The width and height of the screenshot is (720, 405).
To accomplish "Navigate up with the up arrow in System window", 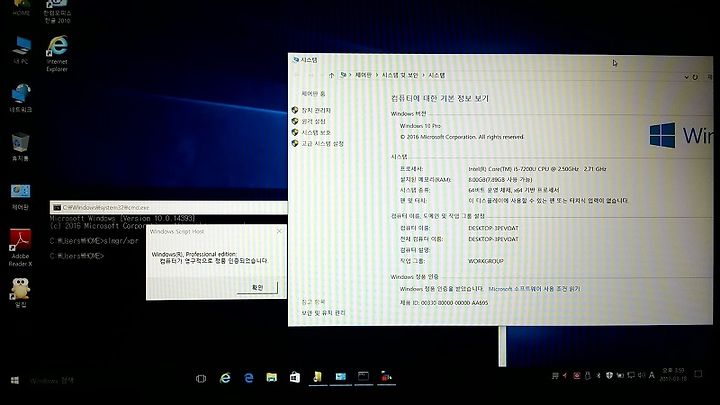I will 331,75.
